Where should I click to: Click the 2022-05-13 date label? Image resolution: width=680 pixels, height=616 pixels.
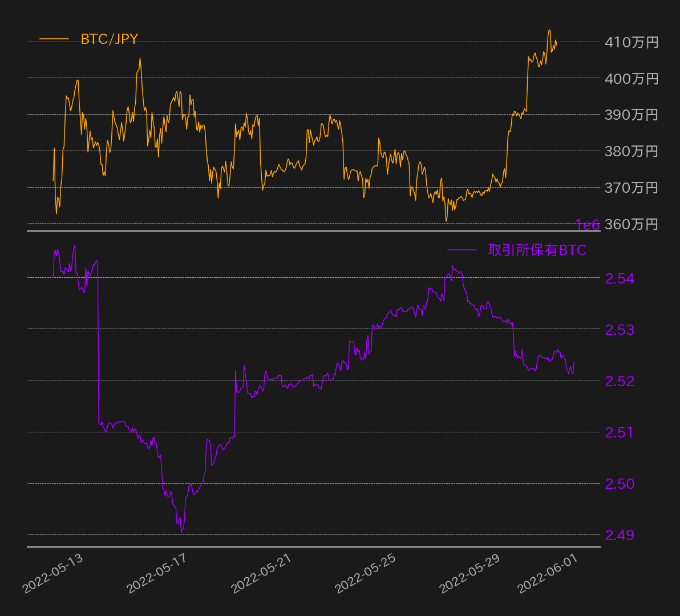pos(52,573)
